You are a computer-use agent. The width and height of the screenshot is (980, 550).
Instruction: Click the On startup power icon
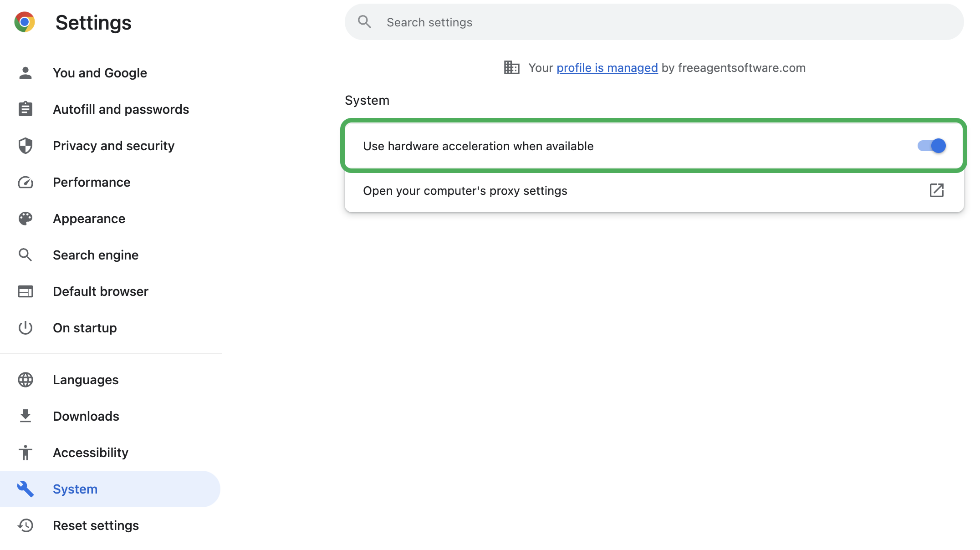pyautogui.click(x=26, y=328)
